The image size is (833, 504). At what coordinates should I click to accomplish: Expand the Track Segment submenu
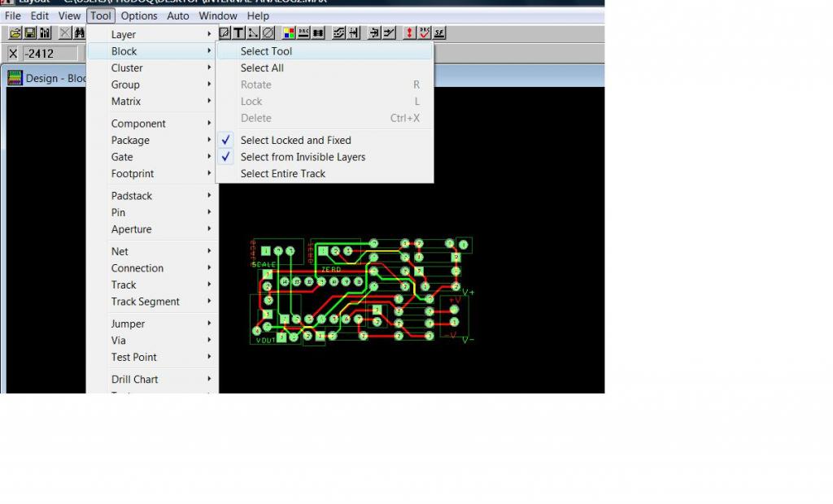click(152, 302)
